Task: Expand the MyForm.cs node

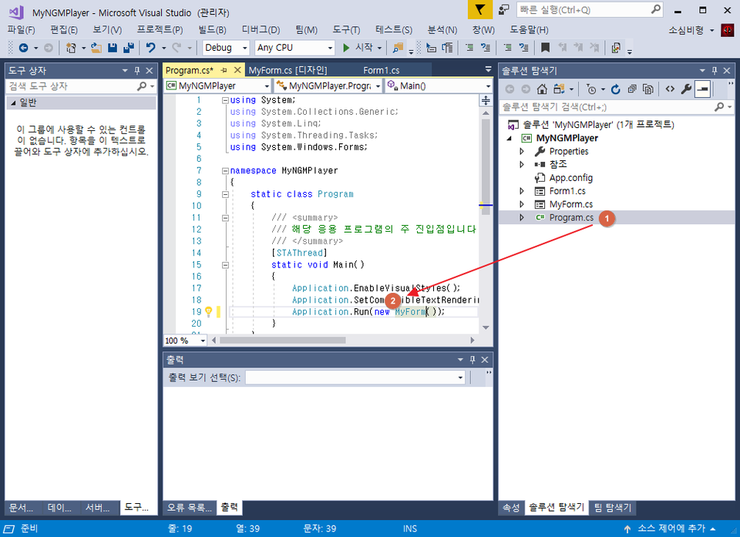Action: tap(522, 204)
